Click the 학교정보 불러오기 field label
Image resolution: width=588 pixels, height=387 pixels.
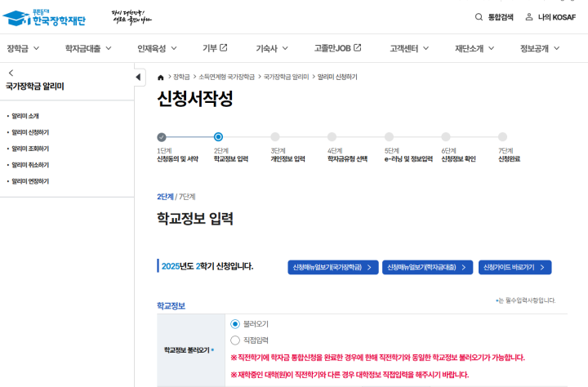click(187, 350)
